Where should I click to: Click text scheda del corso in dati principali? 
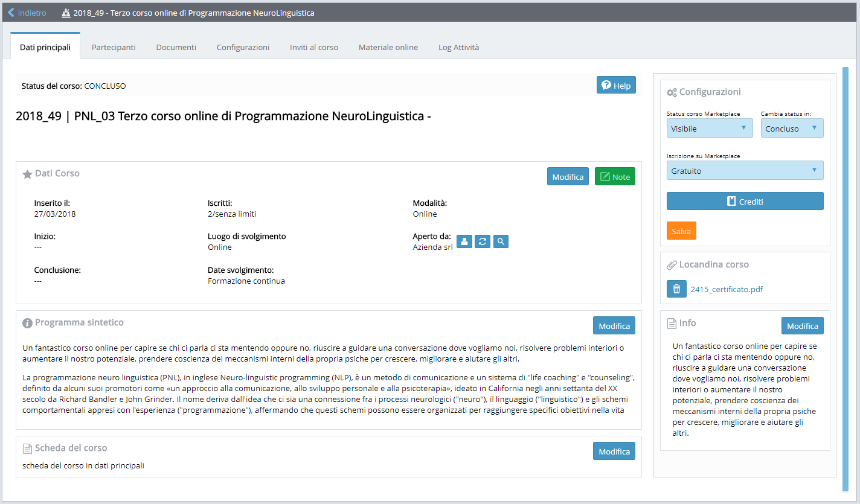tap(83, 465)
